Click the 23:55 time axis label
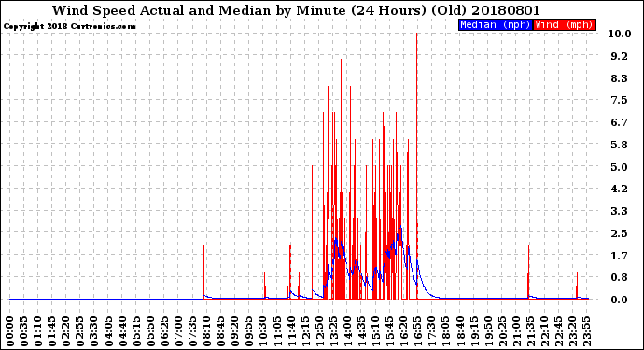 pyautogui.click(x=586, y=331)
